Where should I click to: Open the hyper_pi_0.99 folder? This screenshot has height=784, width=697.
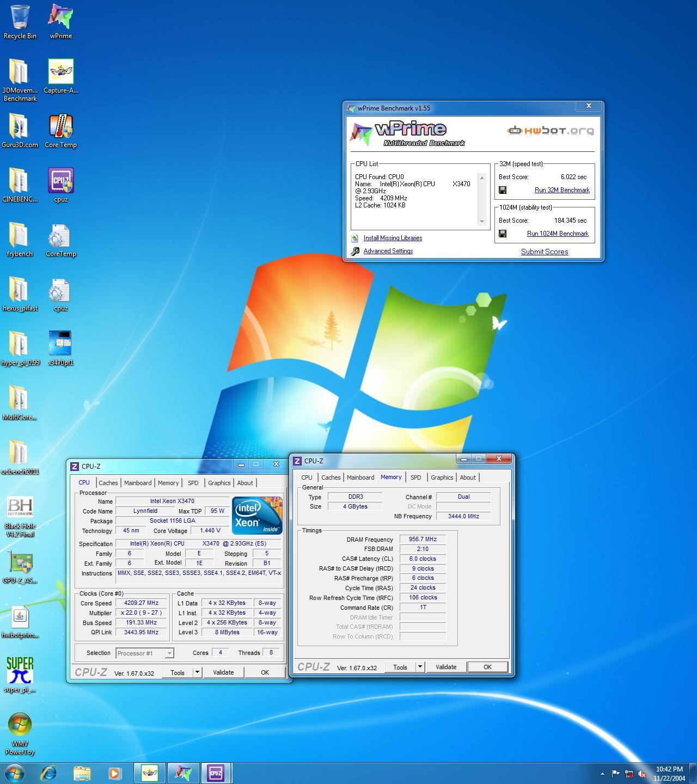pyautogui.click(x=20, y=348)
